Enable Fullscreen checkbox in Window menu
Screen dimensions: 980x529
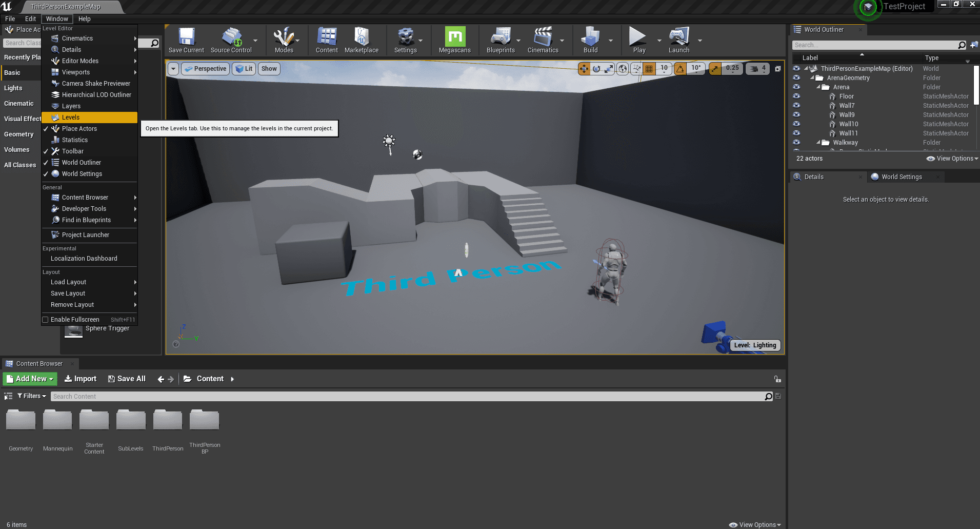[46, 320]
